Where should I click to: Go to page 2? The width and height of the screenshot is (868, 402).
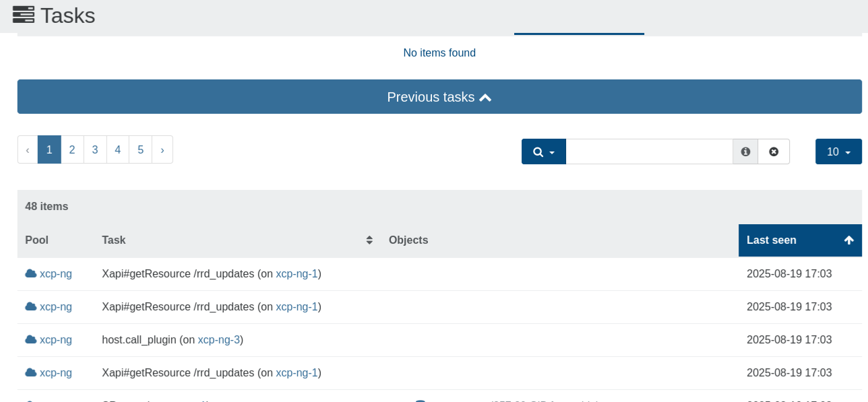[x=72, y=149]
